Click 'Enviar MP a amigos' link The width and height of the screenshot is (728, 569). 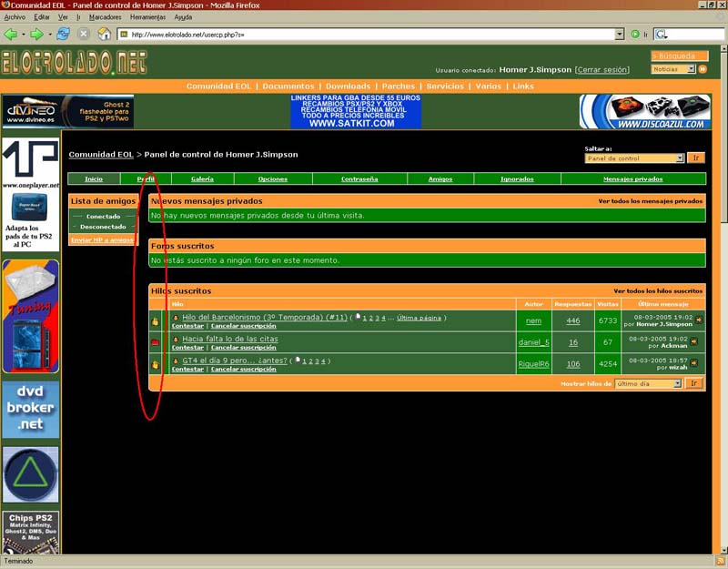tap(102, 239)
